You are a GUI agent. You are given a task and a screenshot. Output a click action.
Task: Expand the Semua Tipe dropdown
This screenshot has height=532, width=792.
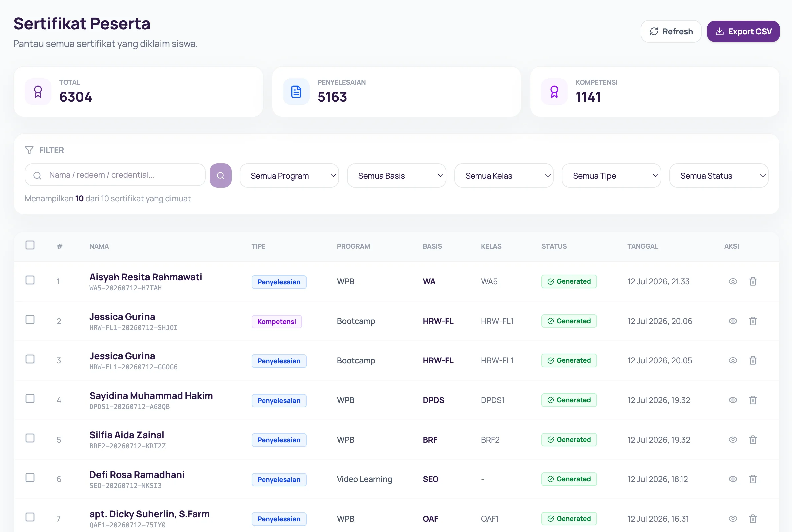(x=611, y=175)
